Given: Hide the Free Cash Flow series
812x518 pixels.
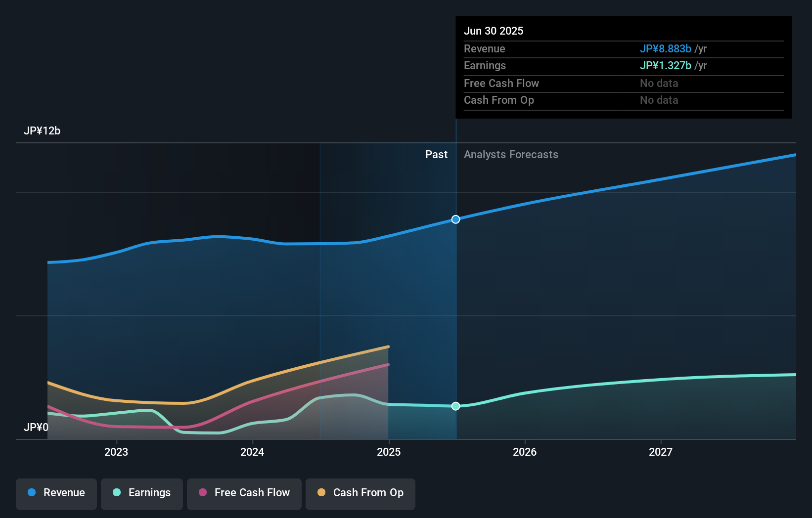Looking at the screenshot, I should (x=244, y=493).
